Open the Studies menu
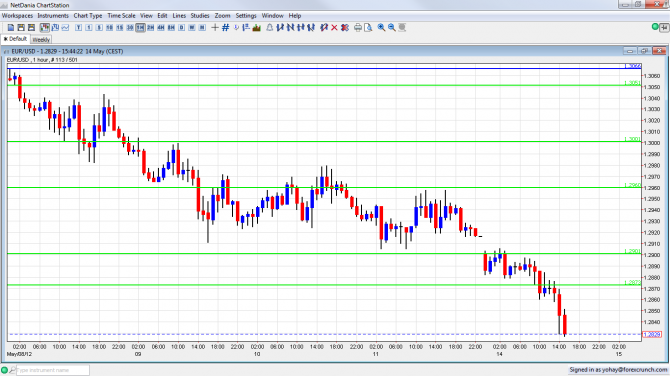This screenshot has height=376, width=670. (x=200, y=15)
